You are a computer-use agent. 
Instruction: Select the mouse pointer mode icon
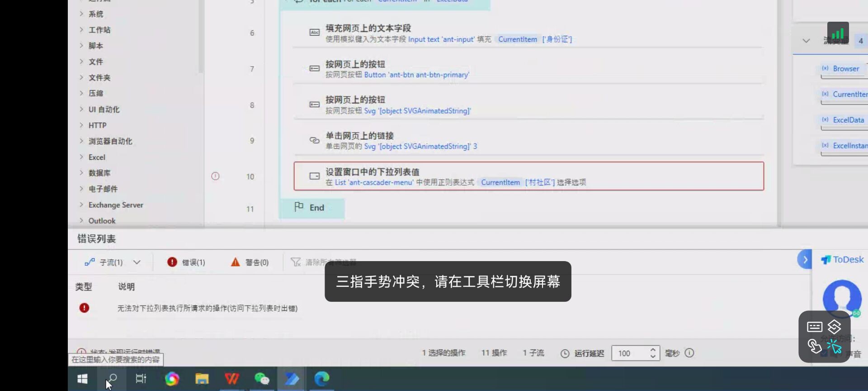(x=834, y=347)
